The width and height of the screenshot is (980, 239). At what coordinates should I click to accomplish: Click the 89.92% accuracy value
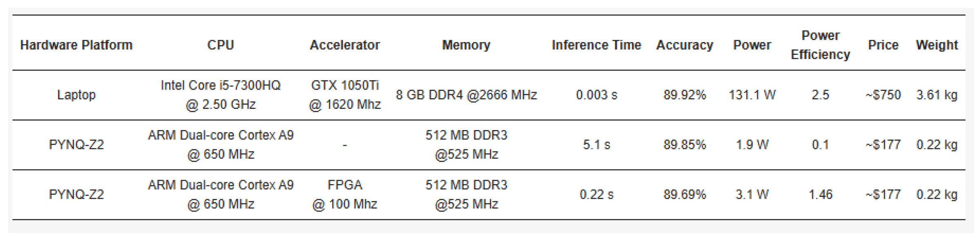[685, 95]
